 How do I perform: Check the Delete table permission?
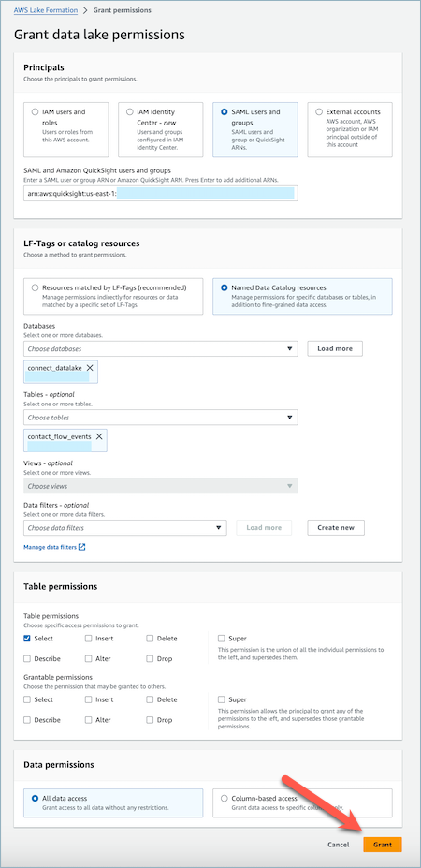pyautogui.click(x=150, y=639)
